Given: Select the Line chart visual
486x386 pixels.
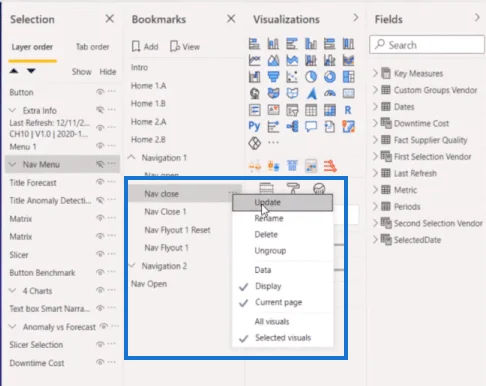Looking at the screenshot, I should click(254, 60).
